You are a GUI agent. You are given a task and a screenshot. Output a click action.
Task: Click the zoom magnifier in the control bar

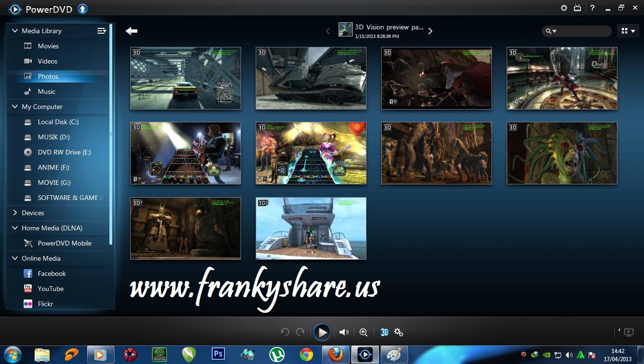[364, 332]
